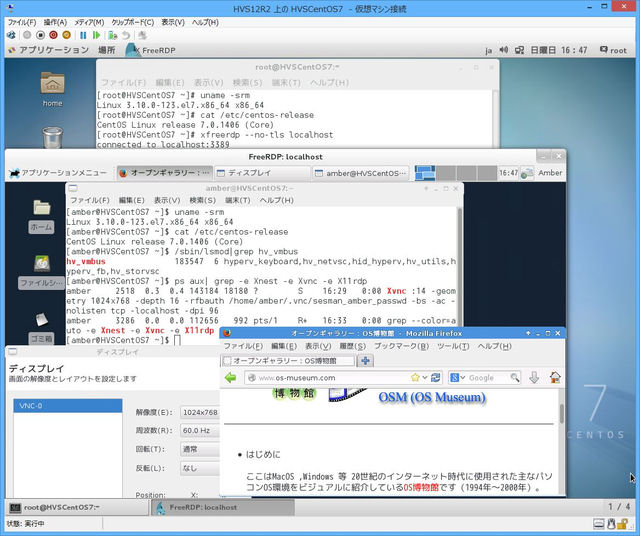
Task: Open 履歴(S) menu in Firefox
Action: coord(353,346)
